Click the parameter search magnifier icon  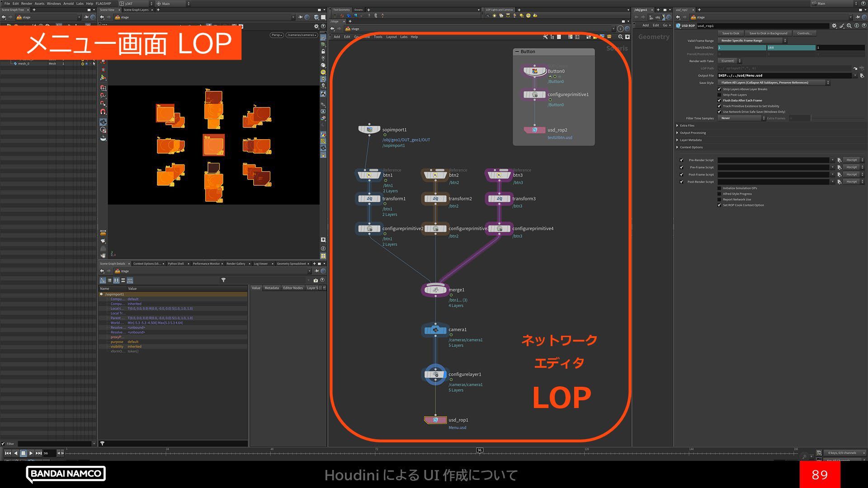pyautogui.click(x=849, y=26)
